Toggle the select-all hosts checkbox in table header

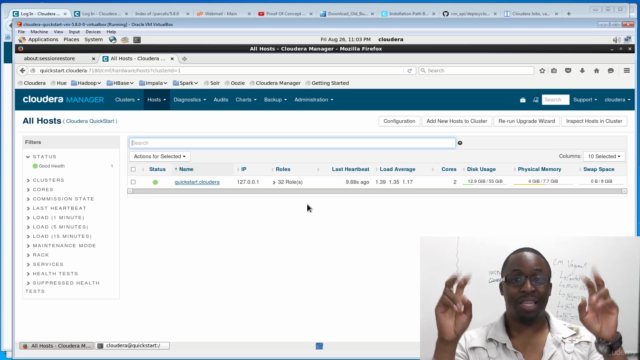[x=133, y=169]
